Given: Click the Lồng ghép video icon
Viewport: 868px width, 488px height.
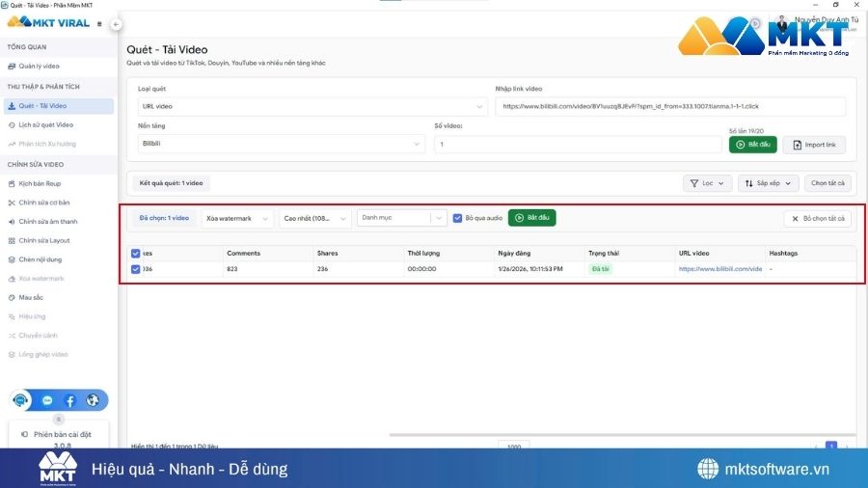Looking at the screenshot, I should (x=12, y=355).
